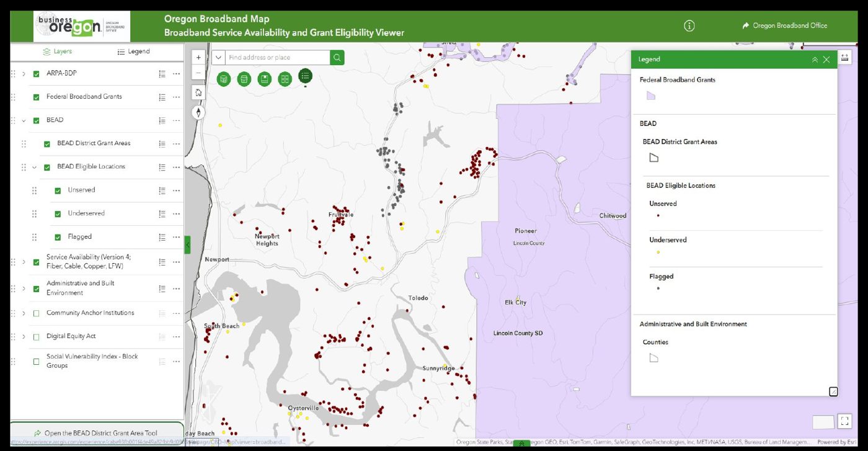
Task: Open the BEAD District Grant Area Tool
Action: tap(97, 432)
